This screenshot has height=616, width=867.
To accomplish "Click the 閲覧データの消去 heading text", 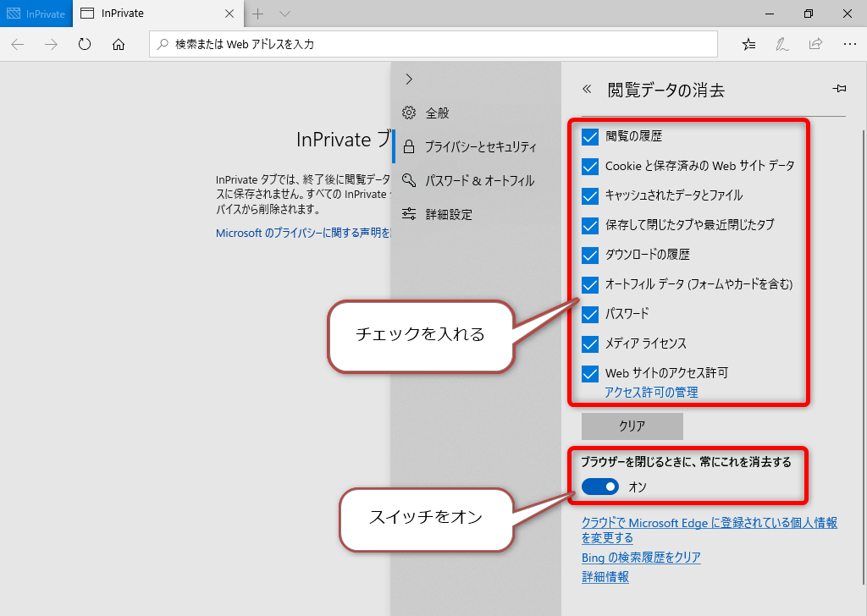I will (x=665, y=90).
